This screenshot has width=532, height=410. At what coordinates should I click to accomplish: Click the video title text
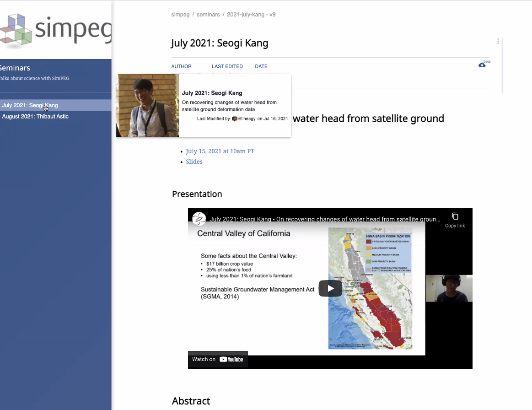coord(325,219)
